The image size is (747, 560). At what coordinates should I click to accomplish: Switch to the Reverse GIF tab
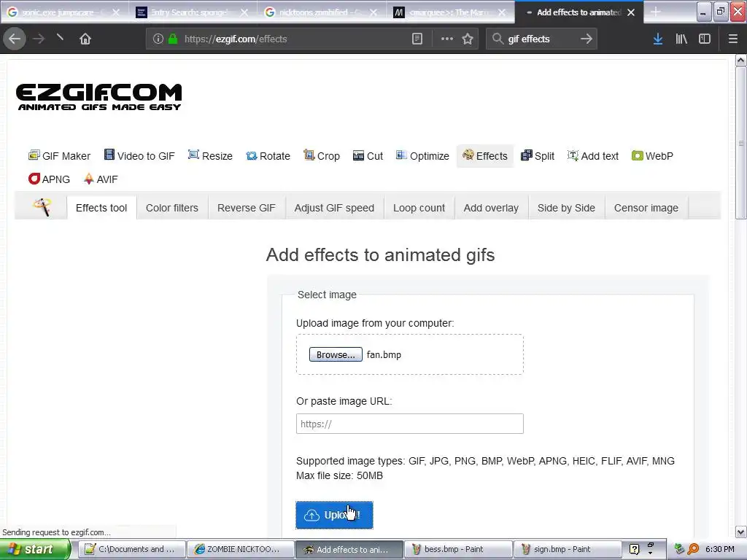[x=247, y=208]
